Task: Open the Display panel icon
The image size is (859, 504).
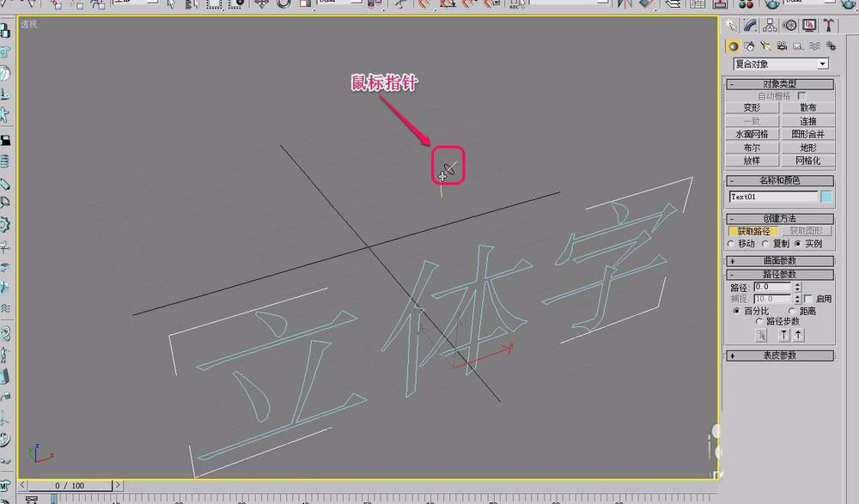Action: (811, 25)
